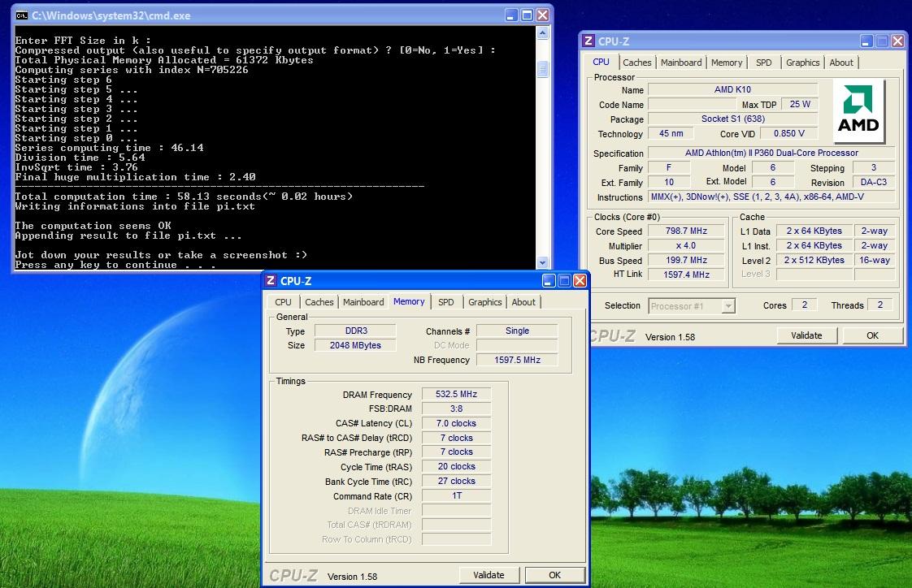Click the cmd scrollbar down arrow
Viewport: 912px width, 588px height.
(542, 262)
